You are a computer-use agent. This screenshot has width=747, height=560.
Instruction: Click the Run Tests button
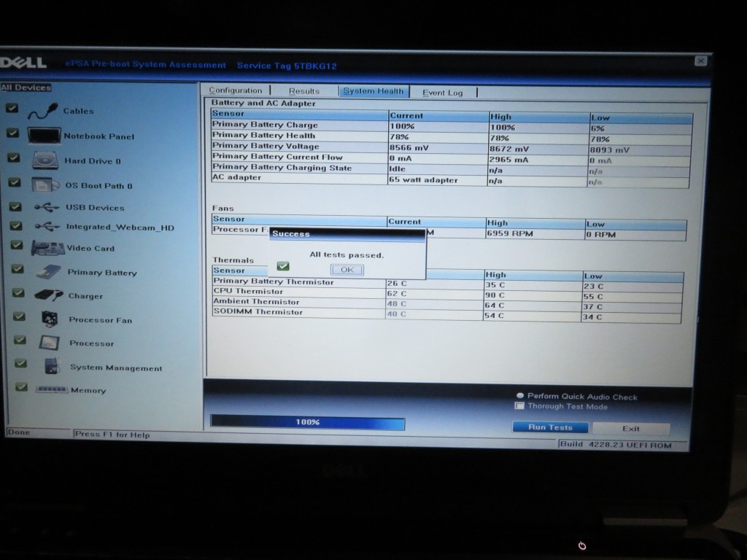pyautogui.click(x=550, y=427)
